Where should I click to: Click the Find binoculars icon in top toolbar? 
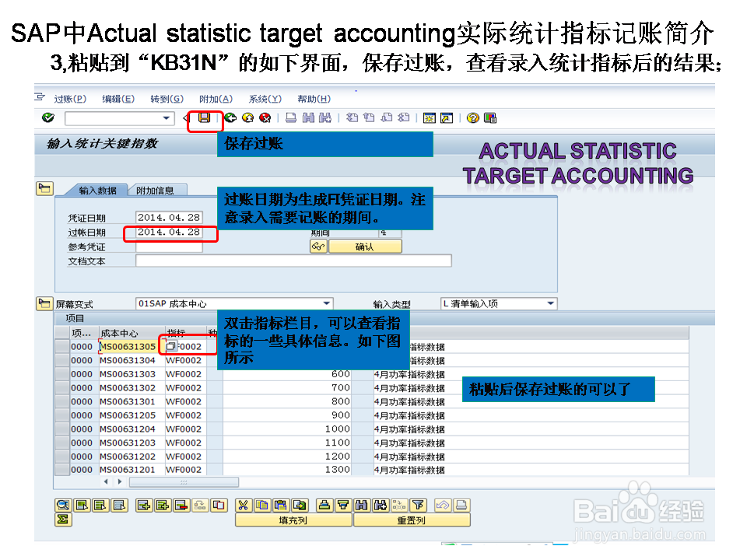(x=308, y=117)
